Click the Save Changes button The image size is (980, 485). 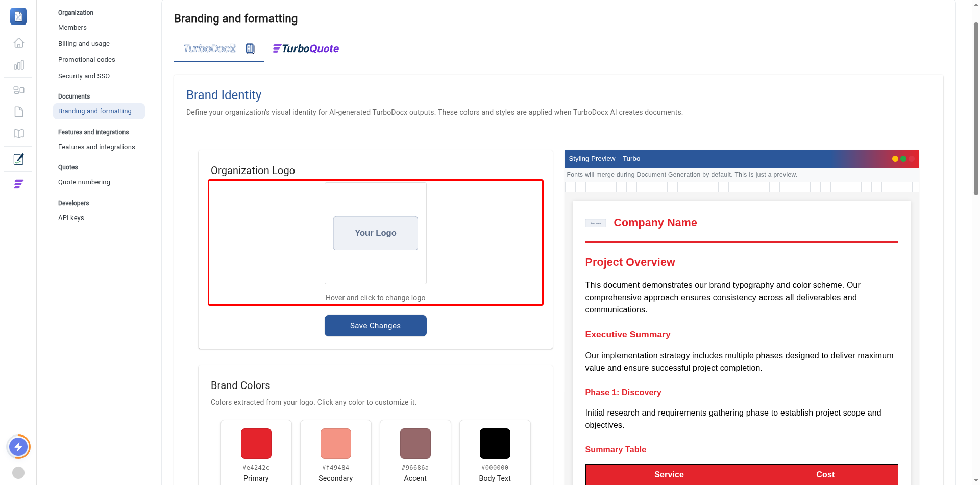[x=376, y=326]
